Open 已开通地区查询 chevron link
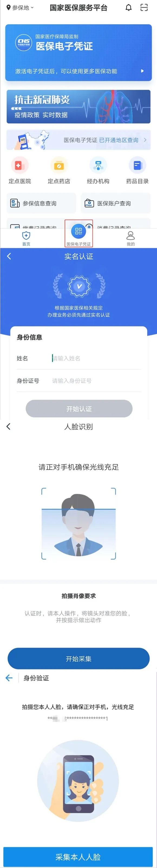Image resolution: width=157 pixels, height=868 pixels. [x=145, y=140]
